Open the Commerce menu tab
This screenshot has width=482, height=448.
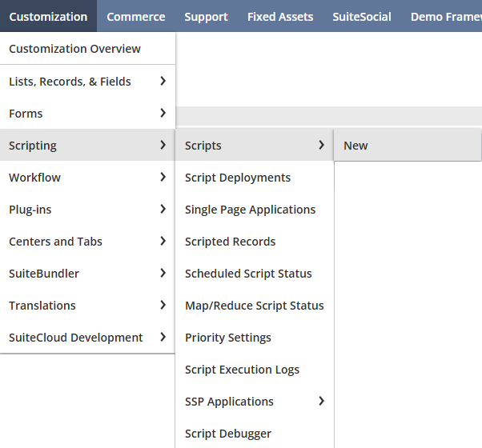click(x=136, y=17)
